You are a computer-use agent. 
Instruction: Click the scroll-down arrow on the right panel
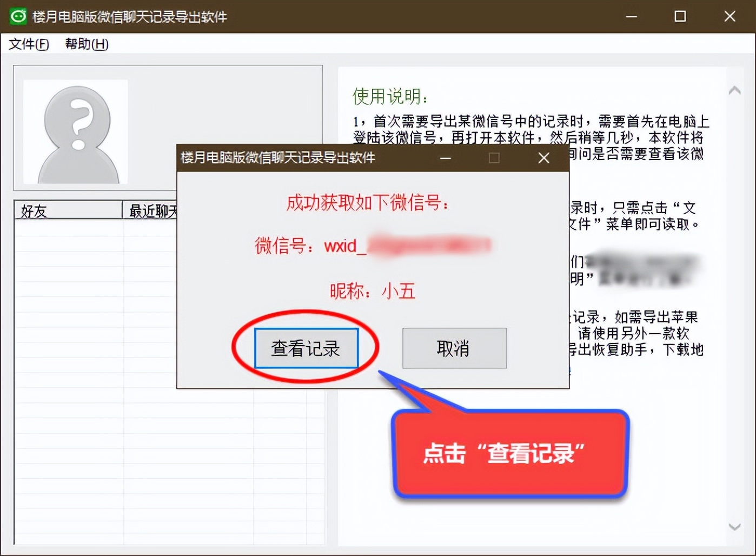734,527
